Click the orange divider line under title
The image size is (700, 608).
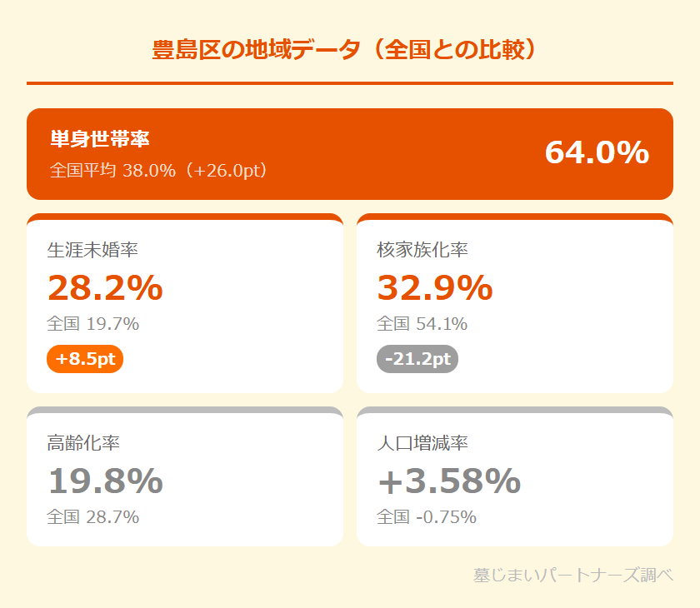pyautogui.click(x=349, y=83)
